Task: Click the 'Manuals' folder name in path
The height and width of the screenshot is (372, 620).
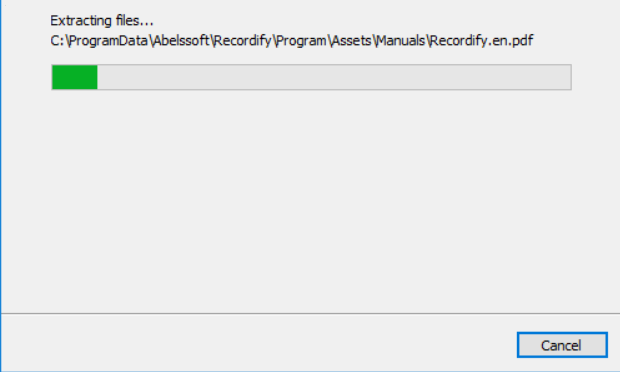Action: 401,41
